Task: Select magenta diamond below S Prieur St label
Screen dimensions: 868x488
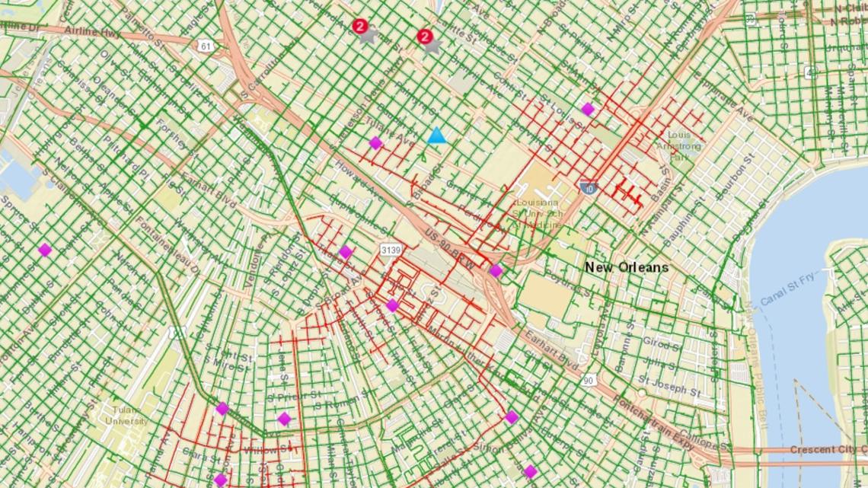Action: pyautogui.click(x=285, y=419)
